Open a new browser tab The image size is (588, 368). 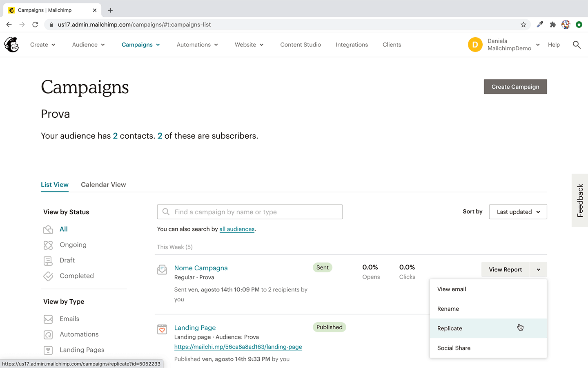(x=110, y=10)
